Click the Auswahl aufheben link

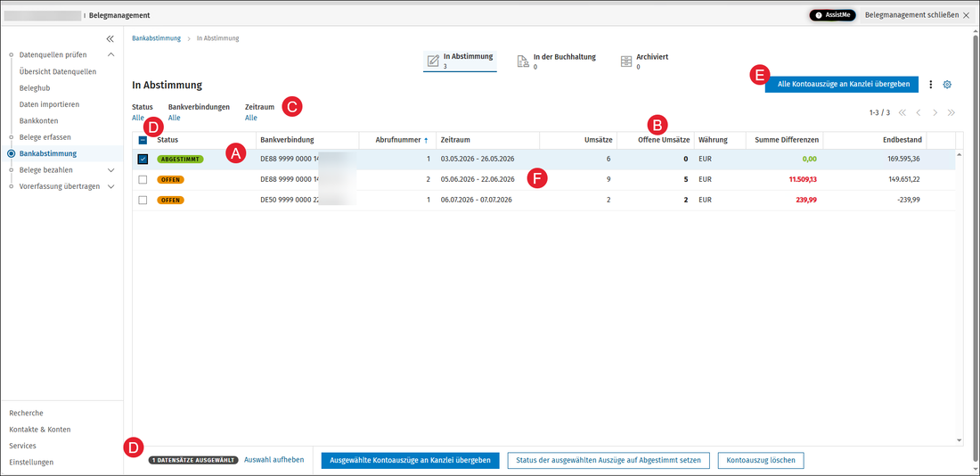274,459
